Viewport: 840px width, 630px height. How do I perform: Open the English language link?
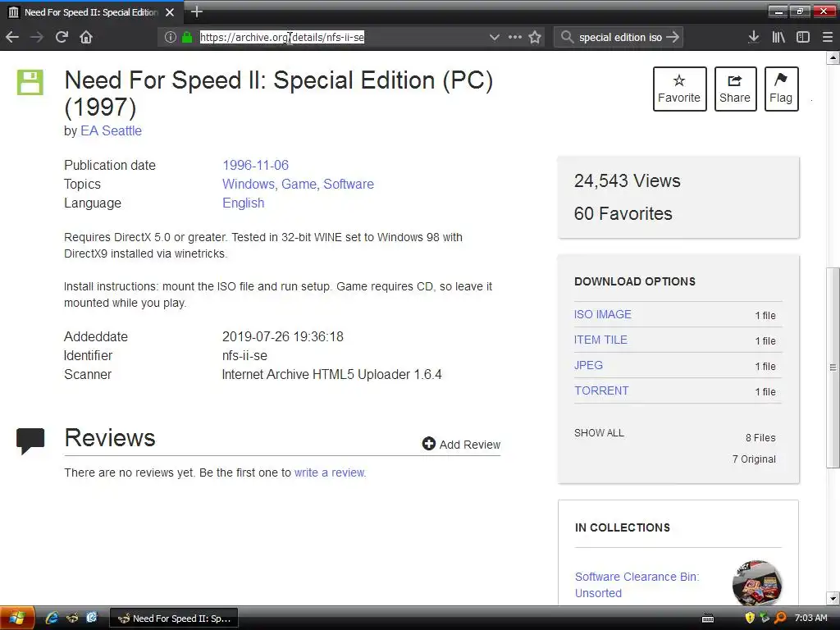point(243,203)
